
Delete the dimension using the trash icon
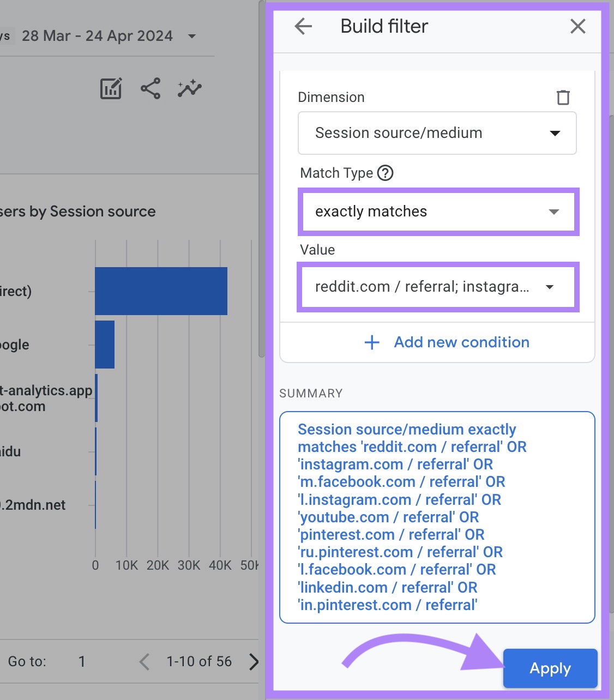[563, 97]
